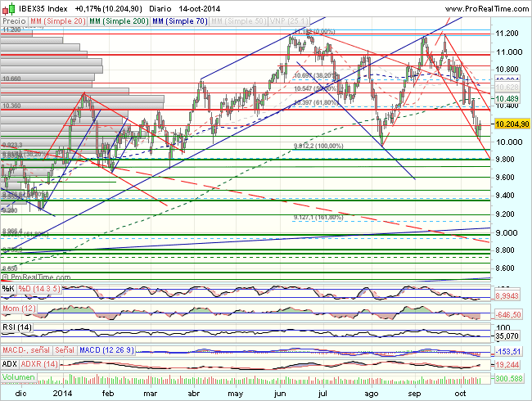Click the Mom (12) indicator label
Viewport: 532px width, 401px height.
click(19, 309)
